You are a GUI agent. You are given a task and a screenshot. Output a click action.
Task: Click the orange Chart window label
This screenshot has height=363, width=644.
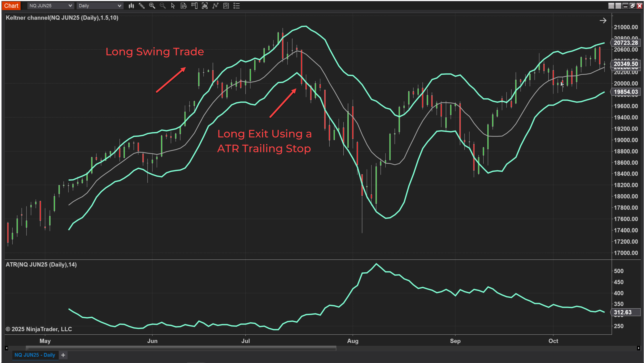11,6
